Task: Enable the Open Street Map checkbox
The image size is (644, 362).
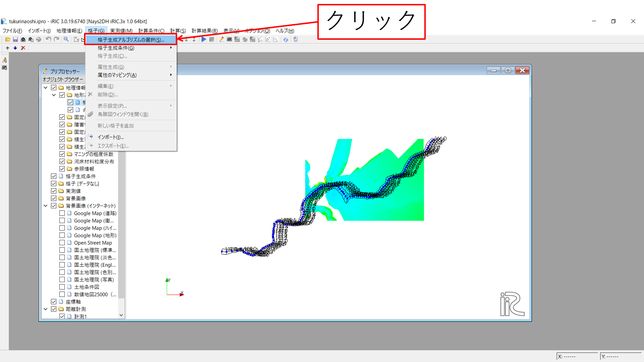Action: pos(62,242)
